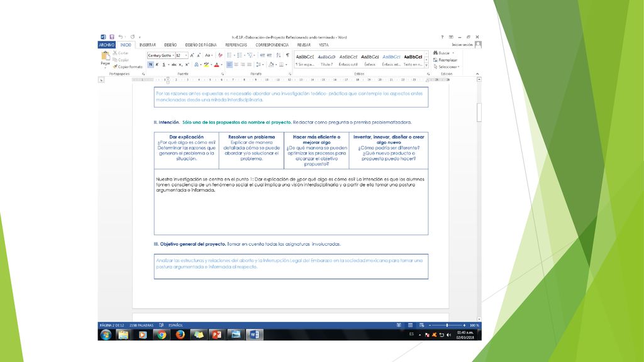This screenshot has width=644, height=362.
Task: Open borders dropdown arrow
Action: tap(286, 65)
